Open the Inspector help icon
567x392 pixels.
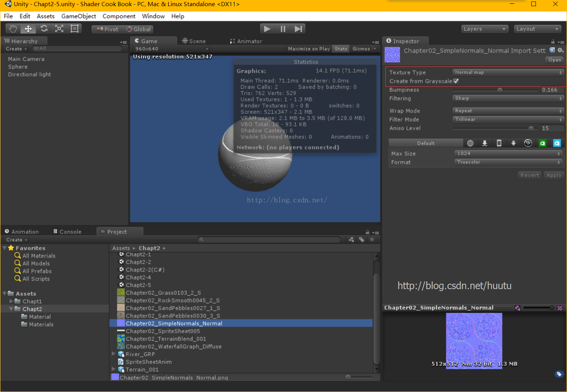552,50
